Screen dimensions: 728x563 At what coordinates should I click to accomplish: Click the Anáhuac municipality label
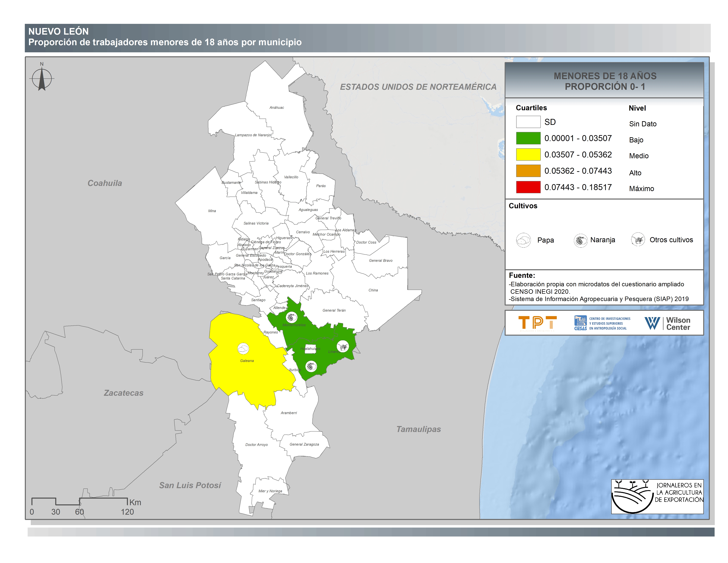pos(277,107)
